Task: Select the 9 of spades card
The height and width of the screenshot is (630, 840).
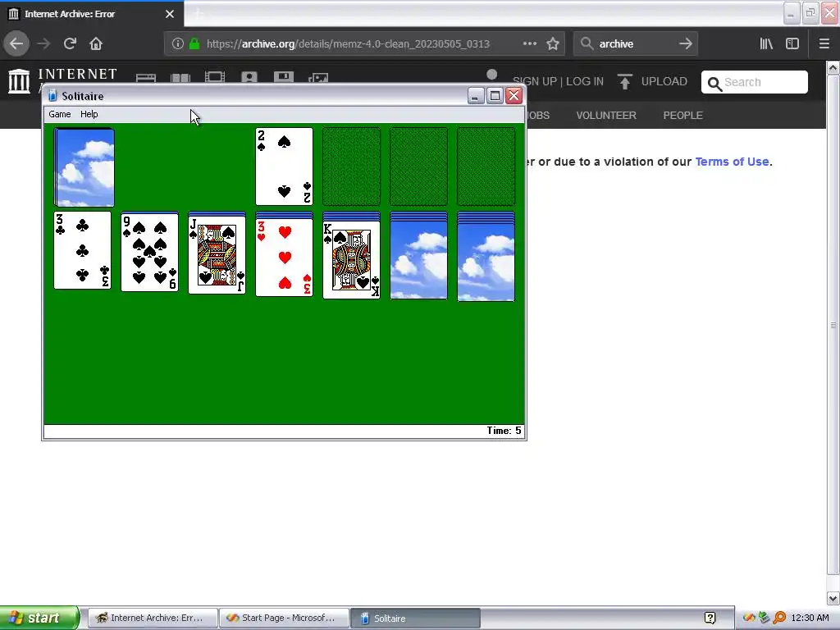Action: (x=149, y=252)
